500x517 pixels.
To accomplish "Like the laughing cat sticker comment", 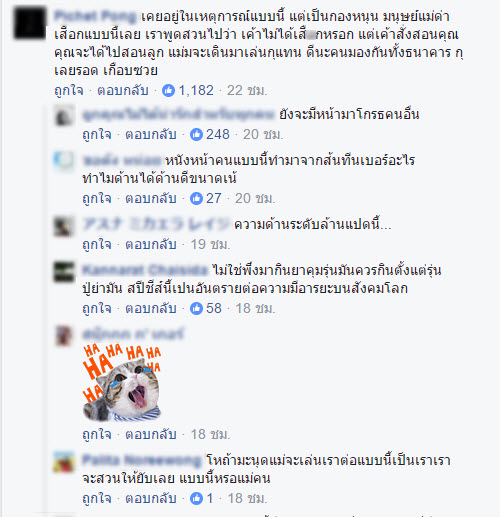I will click(97, 434).
